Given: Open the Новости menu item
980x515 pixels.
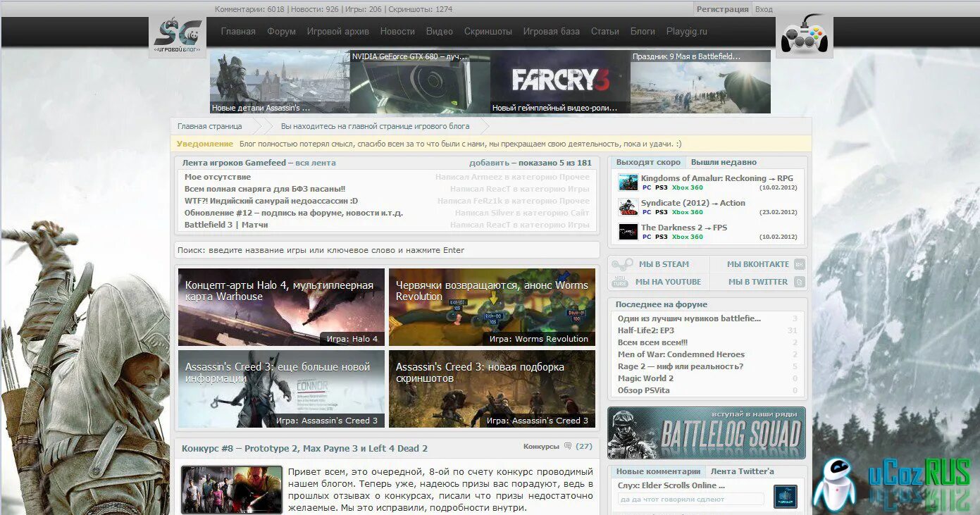Looking at the screenshot, I should (397, 32).
